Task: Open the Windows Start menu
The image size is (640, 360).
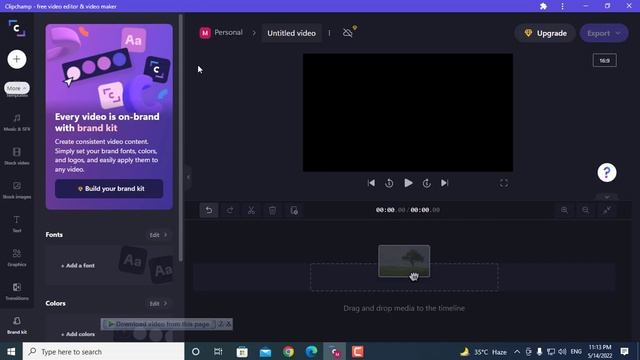Action: (x=11, y=351)
